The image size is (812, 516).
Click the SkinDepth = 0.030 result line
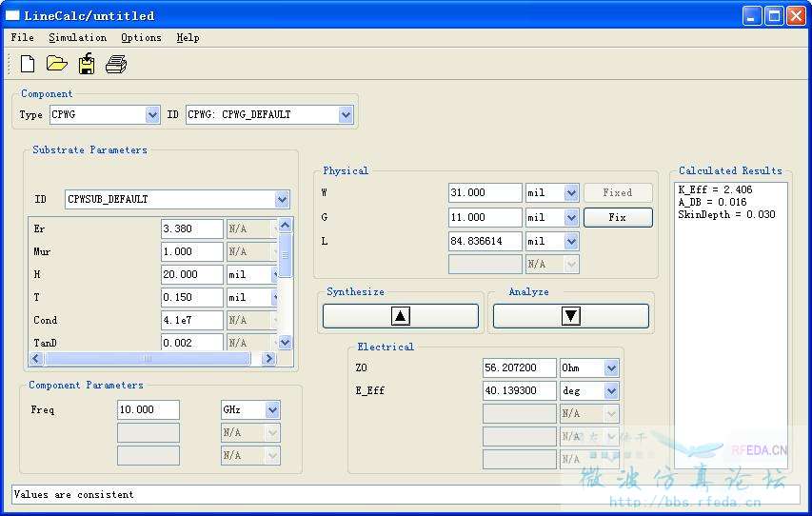(x=726, y=214)
